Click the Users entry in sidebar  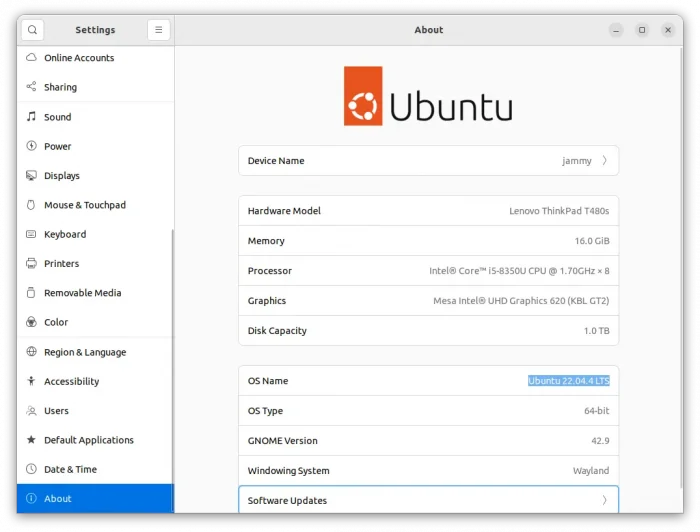tap(56, 411)
